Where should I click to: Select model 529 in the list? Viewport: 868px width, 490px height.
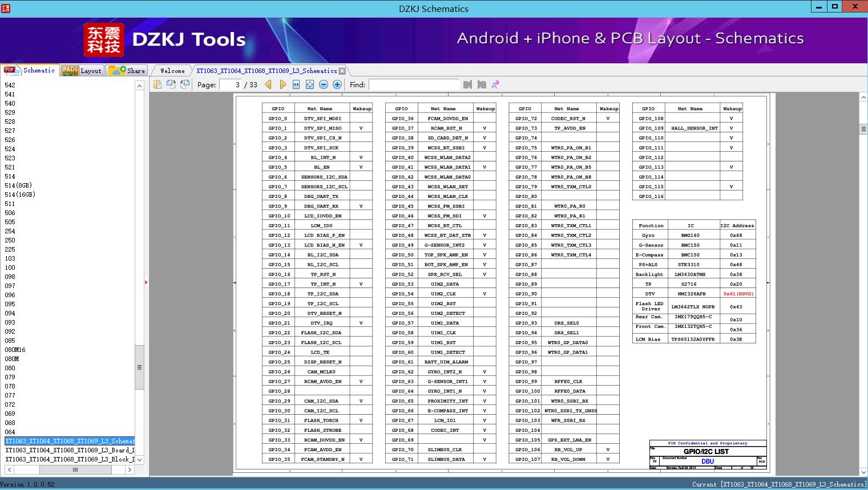point(10,112)
